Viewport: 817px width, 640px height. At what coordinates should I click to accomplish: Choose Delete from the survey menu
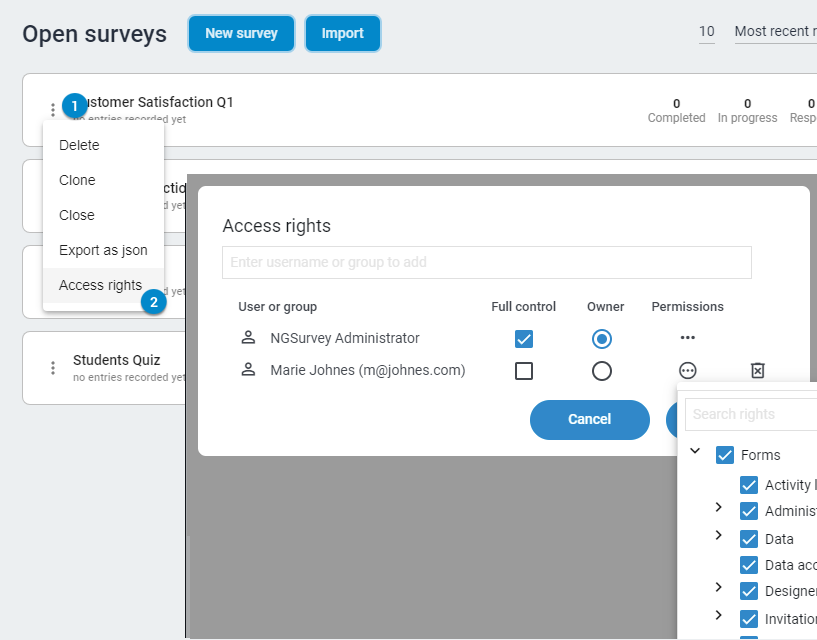coord(80,145)
